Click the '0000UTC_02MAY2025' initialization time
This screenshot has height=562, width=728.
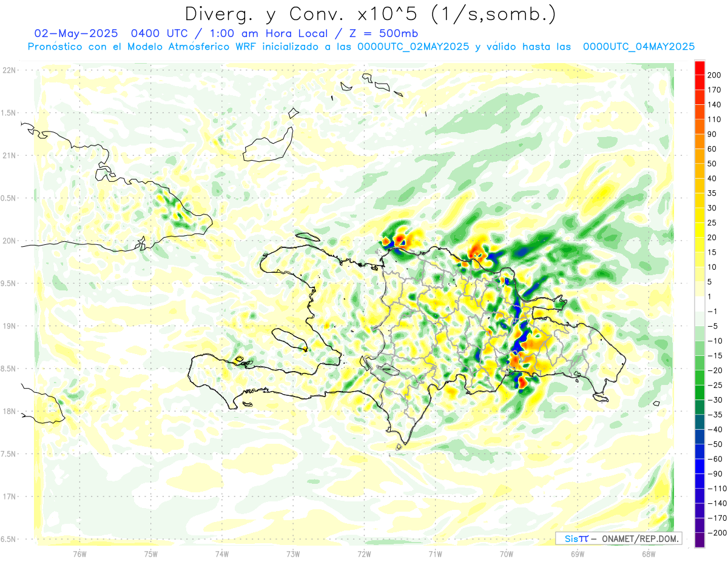[413, 47]
